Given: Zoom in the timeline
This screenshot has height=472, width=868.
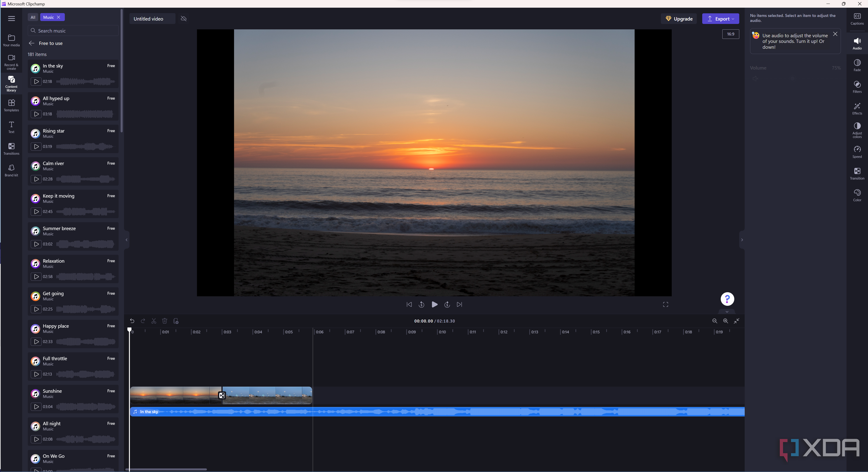Looking at the screenshot, I should [725, 321].
